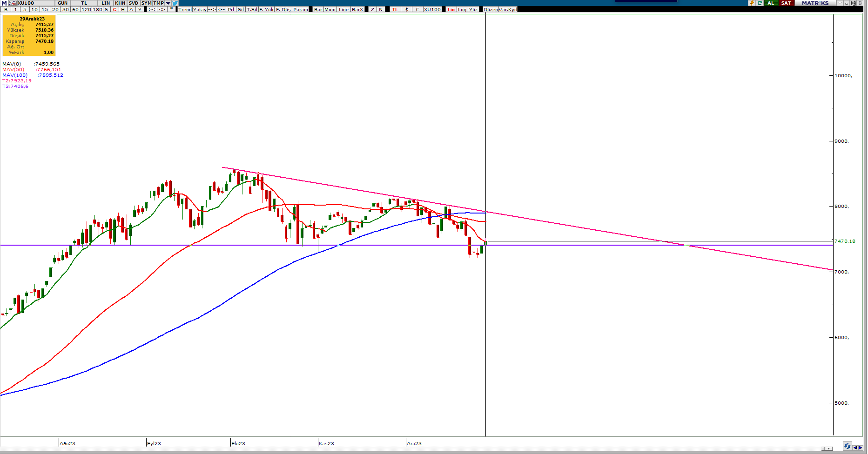
Task: Click the horizontal scroll slider at bottom right
Action: pos(827,448)
